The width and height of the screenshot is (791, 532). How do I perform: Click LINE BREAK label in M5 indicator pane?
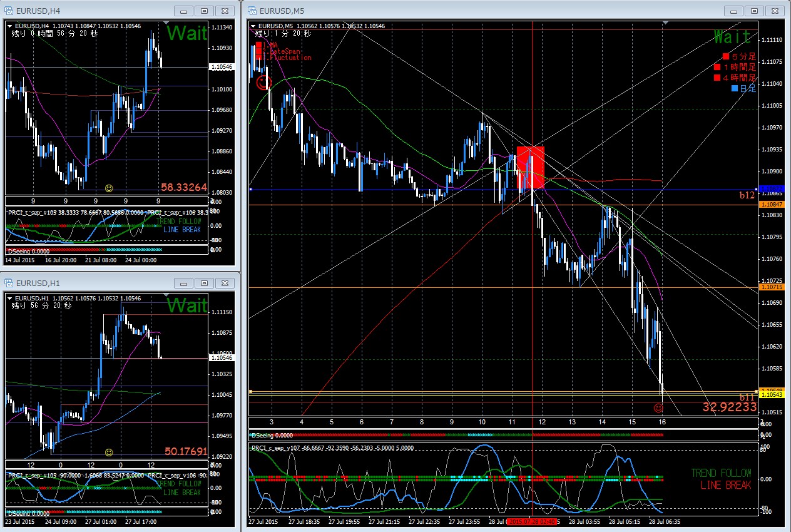pyautogui.click(x=726, y=485)
